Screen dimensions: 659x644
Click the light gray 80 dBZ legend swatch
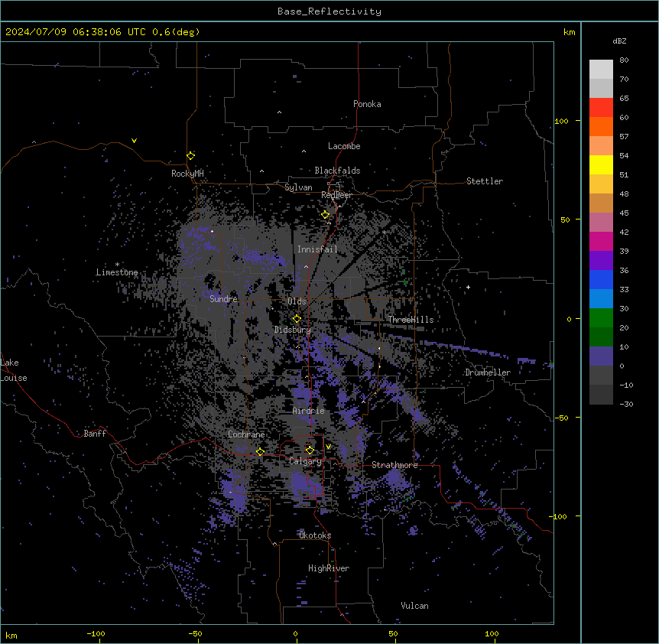pyautogui.click(x=601, y=69)
